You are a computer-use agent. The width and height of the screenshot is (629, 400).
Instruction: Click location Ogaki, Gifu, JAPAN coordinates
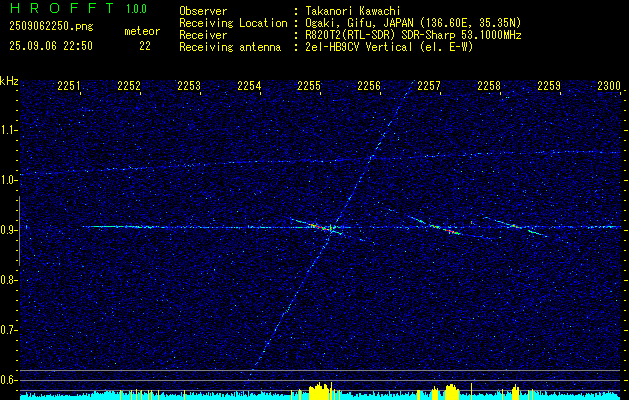click(x=413, y=23)
